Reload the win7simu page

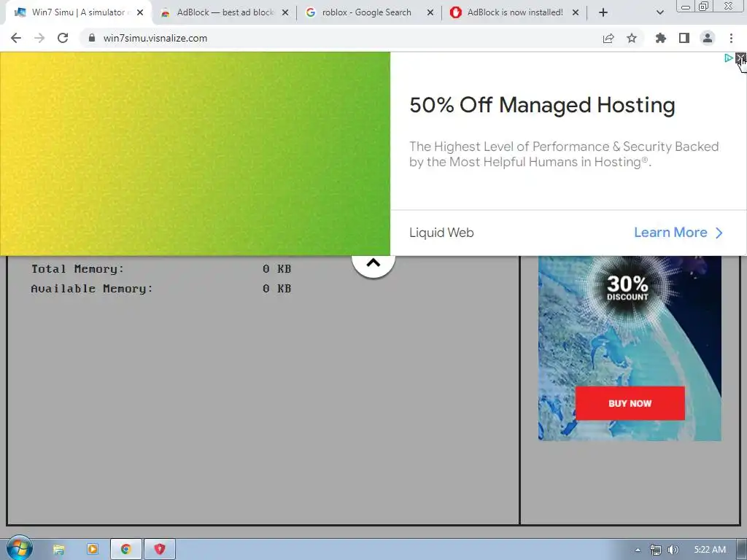point(63,38)
